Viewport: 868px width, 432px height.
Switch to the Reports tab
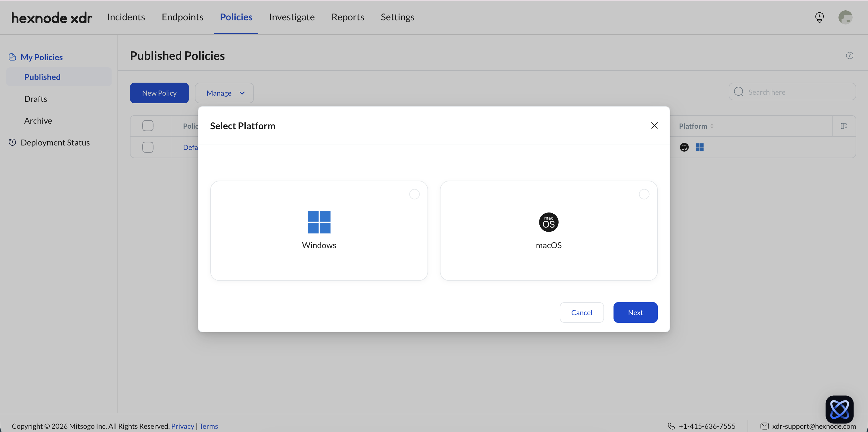point(348,17)
